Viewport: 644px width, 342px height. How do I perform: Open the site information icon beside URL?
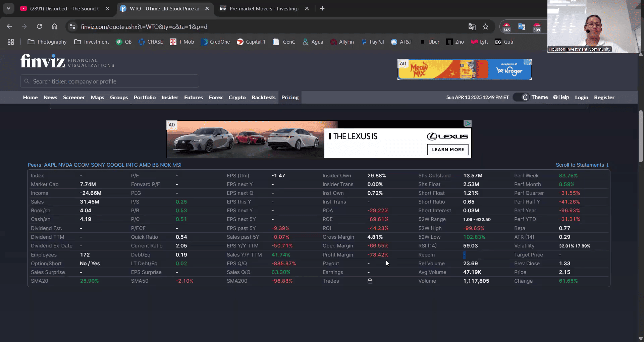72,27
